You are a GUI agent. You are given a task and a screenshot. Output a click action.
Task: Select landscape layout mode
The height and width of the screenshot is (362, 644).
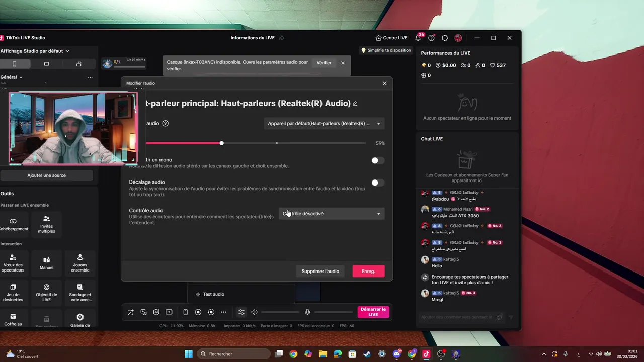[x=47, y=64]
